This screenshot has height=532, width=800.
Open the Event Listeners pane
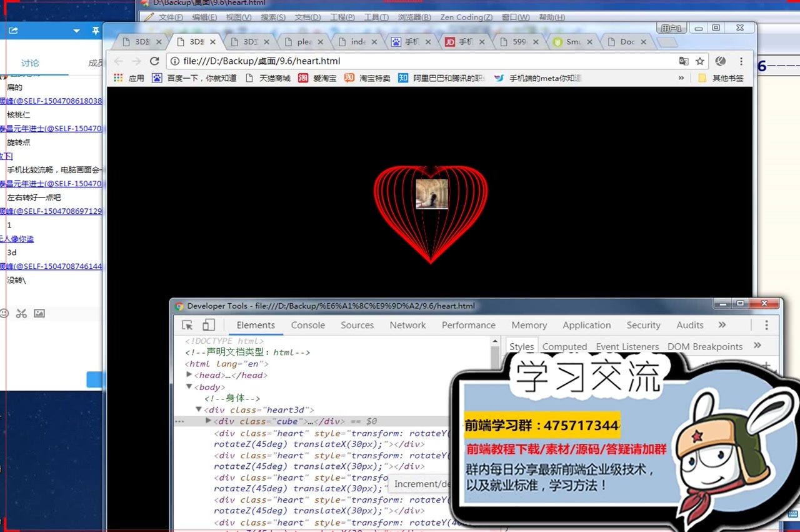pyautogui.click(x=627, y=346)
